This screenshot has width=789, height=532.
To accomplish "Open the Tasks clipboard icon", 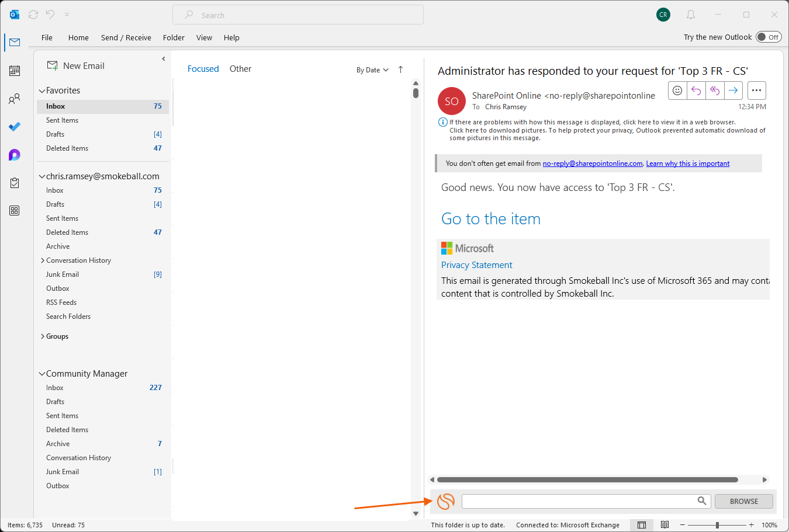I will pyautogui.click(x=15, y=183).
